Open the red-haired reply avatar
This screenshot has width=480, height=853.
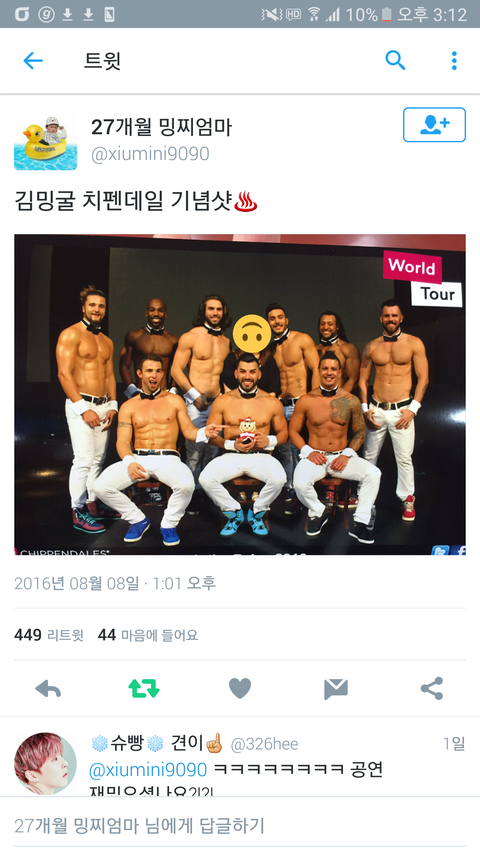tap(45, 763)
